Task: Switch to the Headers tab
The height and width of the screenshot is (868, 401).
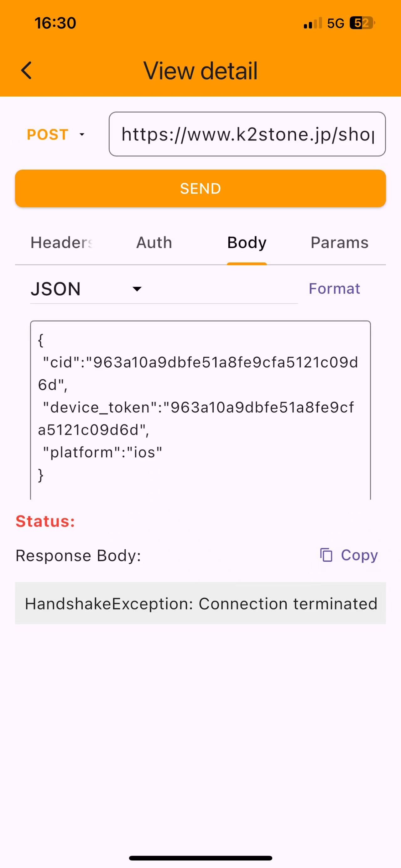Action: [x=62, y=243]
